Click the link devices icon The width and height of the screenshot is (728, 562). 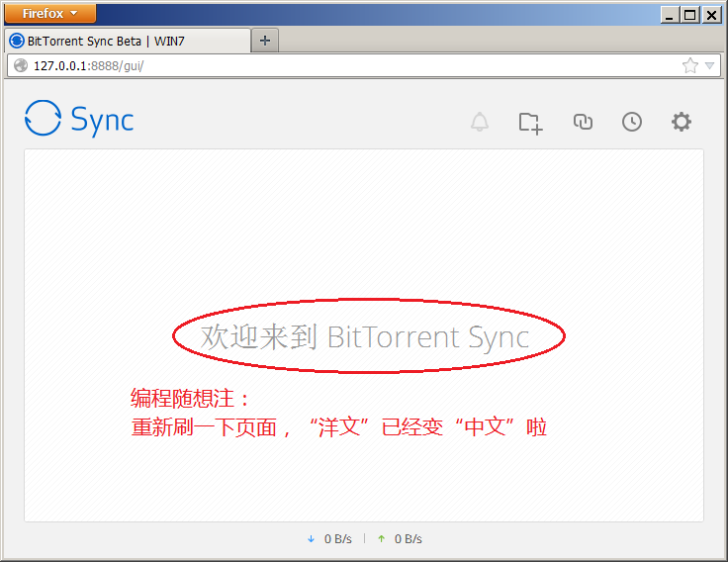pyautogui.click(x=583, y=122)
